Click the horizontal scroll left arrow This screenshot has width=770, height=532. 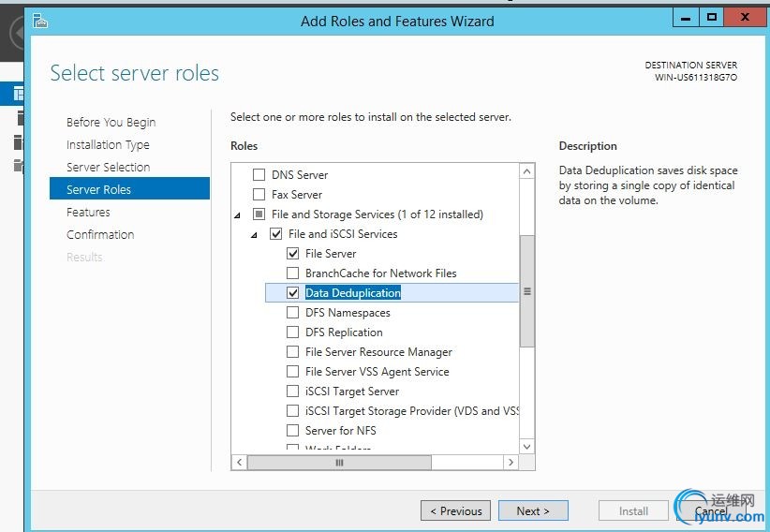(239, 463)
